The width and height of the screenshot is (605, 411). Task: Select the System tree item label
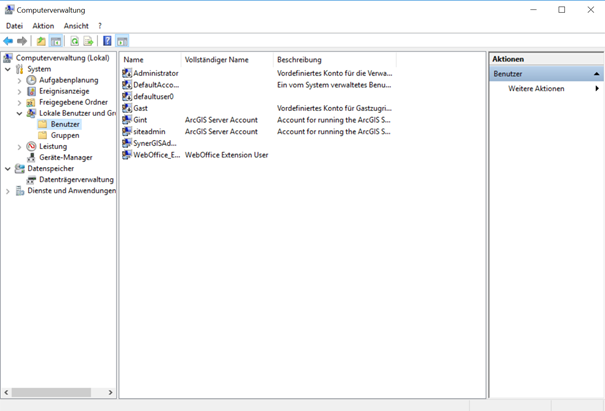(x=39, y=69)
